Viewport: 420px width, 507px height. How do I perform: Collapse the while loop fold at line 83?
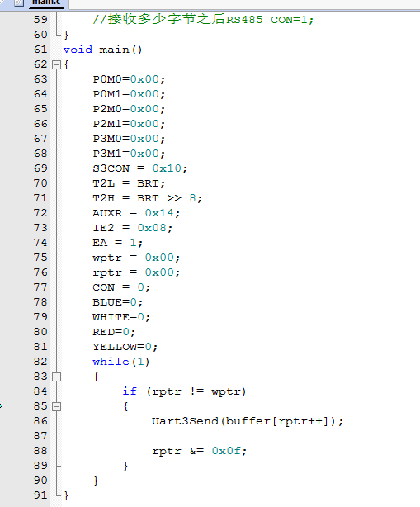click(x=57, y=377)
